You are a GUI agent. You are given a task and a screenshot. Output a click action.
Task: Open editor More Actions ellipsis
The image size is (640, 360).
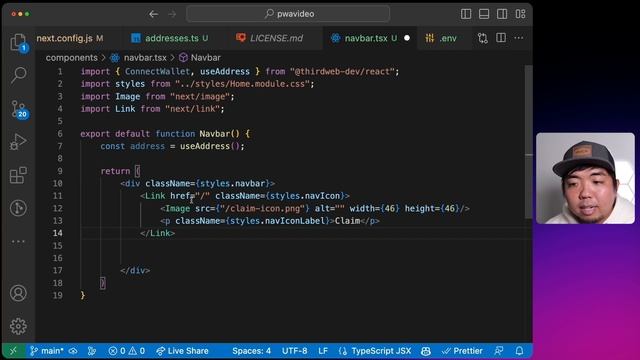tap(519, 38)
